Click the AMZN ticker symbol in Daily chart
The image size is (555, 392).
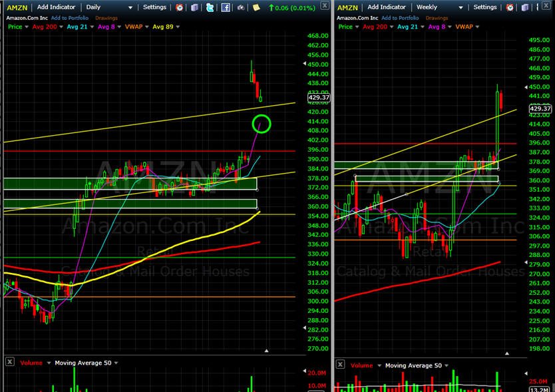coord(17,7)
